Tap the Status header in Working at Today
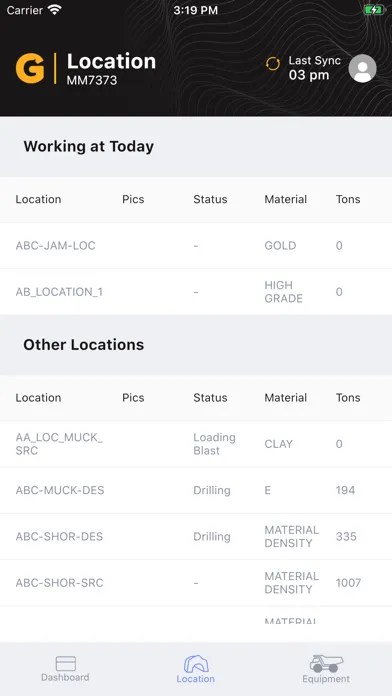The width and height of the screenshot is (392, 696). click(210, 199)
